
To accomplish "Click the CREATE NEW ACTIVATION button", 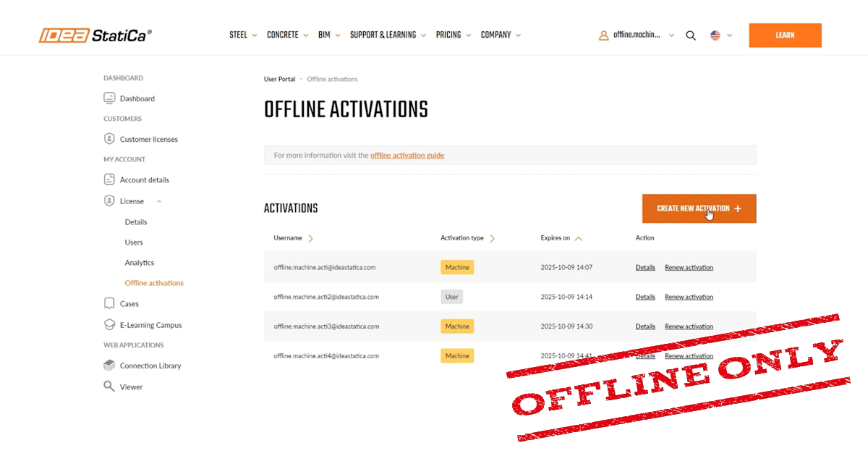I will pos(699,208).
